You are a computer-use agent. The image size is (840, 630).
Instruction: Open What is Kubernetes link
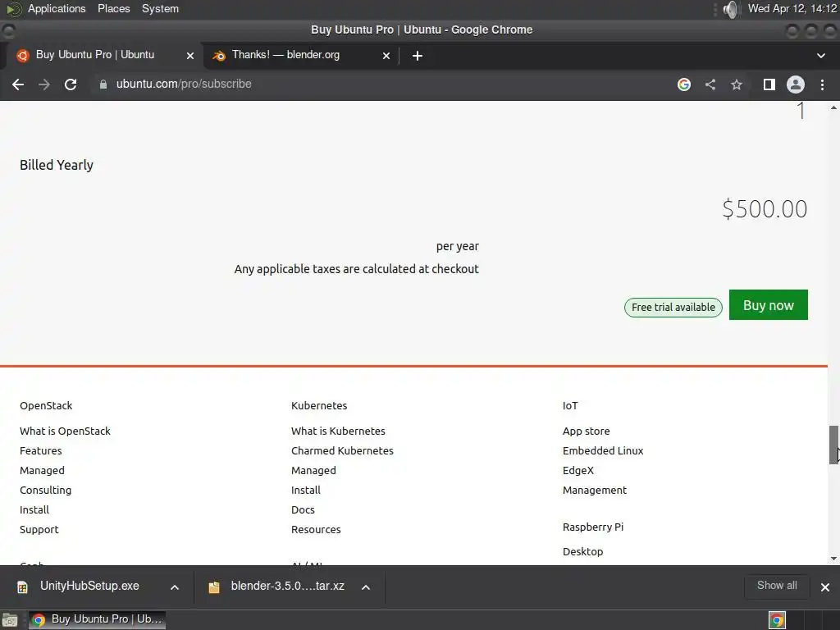(x=338, y=431)
